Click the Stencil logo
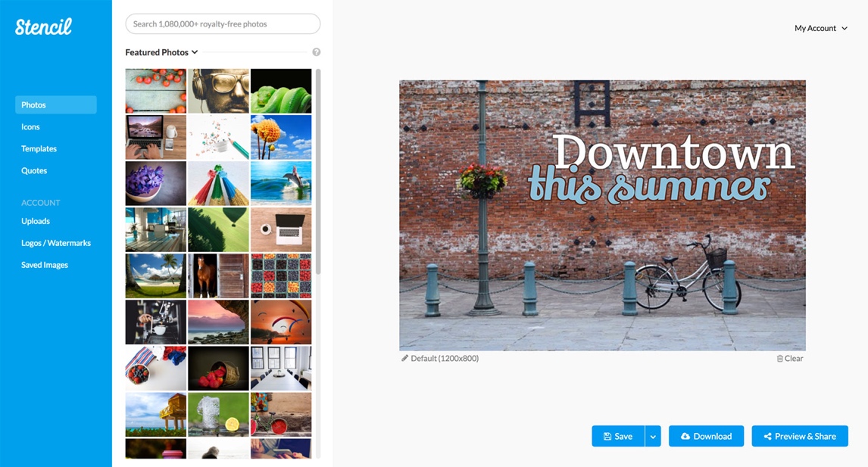The height and width of the screenshot is (467, 868). pos(42,26)
